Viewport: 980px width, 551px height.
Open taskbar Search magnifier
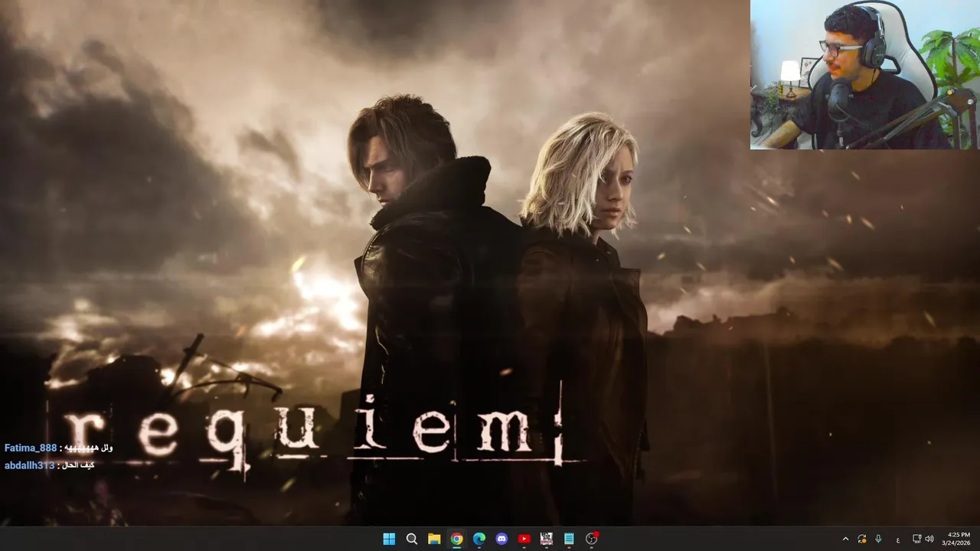(411, 539)
